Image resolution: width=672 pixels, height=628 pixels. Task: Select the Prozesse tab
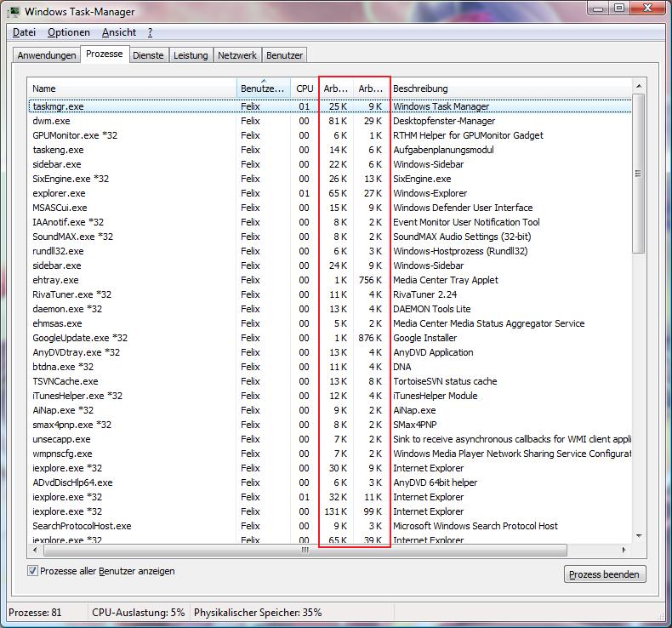tap(105, 54)
